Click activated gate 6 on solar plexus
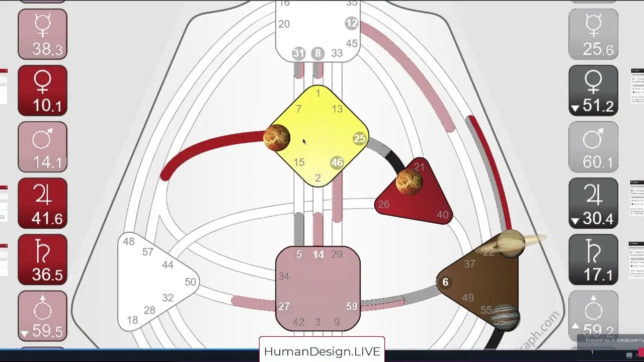The height and width of the screenshot is (362, 644). point(445,283)
